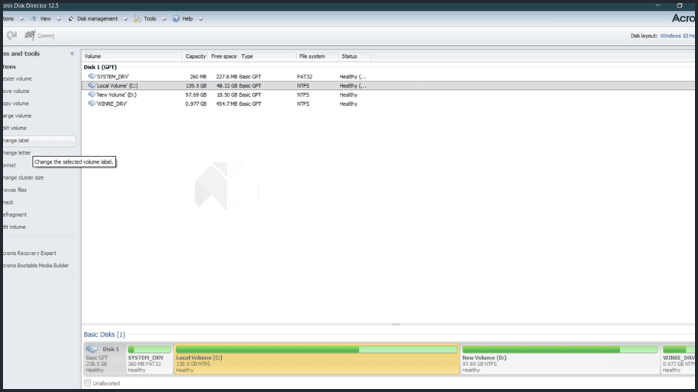Select the 'WINRE_DRV' volume row

(x=388, y=104)
